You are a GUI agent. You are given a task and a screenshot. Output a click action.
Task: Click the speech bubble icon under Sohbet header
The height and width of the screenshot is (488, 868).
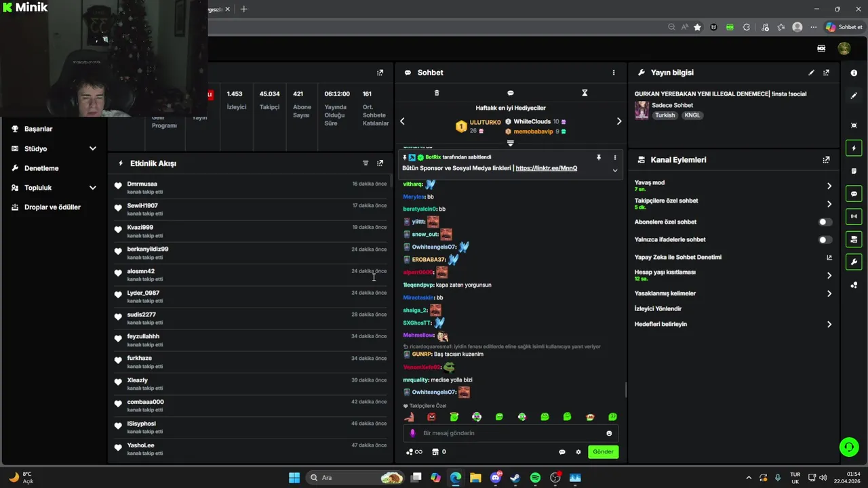click(511, 93)
